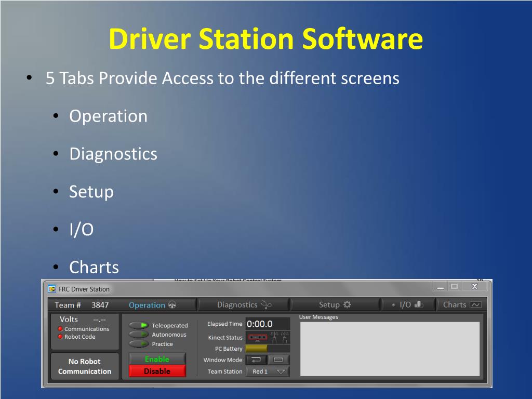Click the second Kinect skeleton icon
This screenshot has height=399, width=532.
285,337
